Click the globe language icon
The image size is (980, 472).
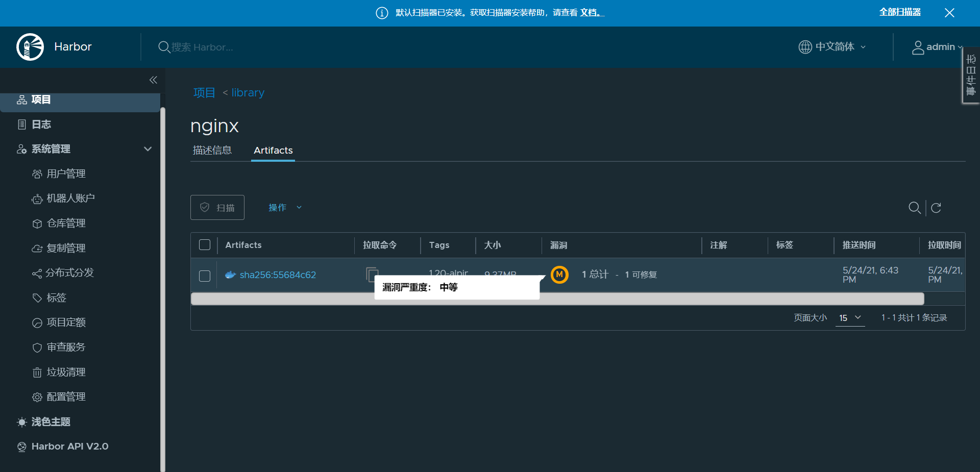click(x=805, y=47)
